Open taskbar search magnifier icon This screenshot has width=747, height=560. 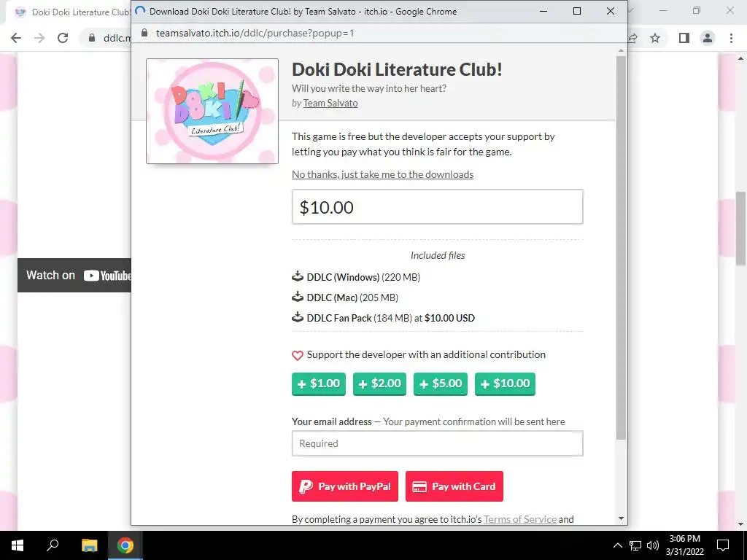click(53, 545)
